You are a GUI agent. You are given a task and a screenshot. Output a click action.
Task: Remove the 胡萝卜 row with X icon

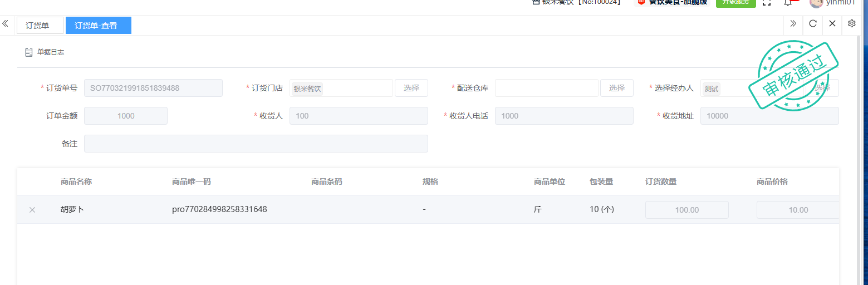[x=32, y=210]
